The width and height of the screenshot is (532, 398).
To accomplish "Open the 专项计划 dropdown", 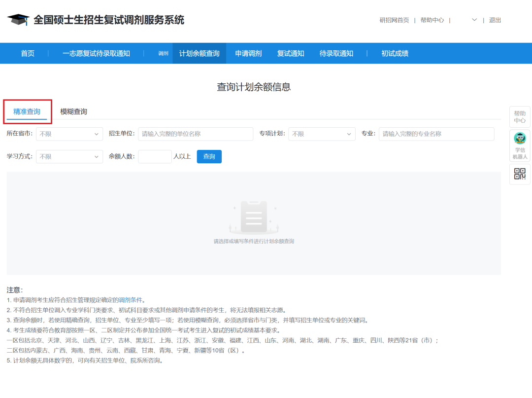I will (x=321, y=134).
